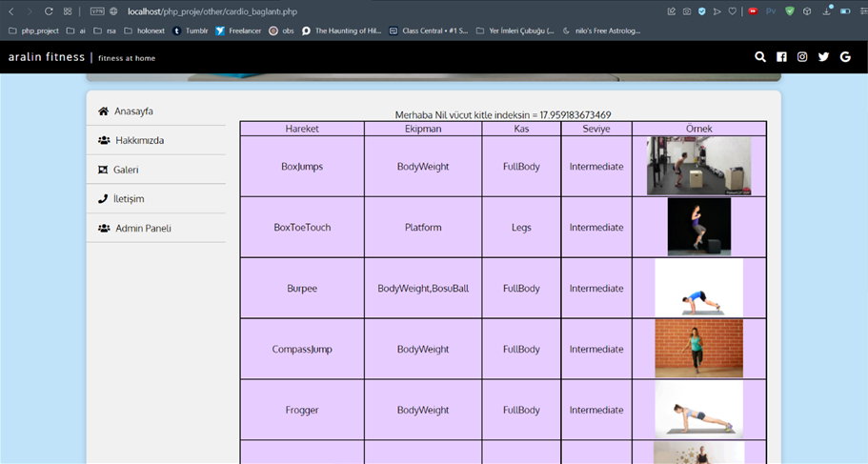This screenshot has width=868, height=464.
Task: Click the BoxToeTouch cell
Action: [x=302, y=227]
